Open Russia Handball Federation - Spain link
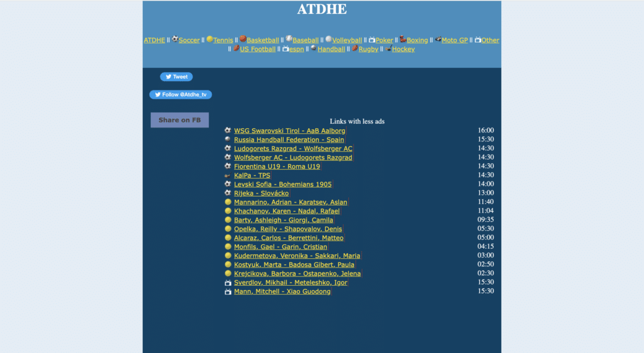 [x=289, y=140]
